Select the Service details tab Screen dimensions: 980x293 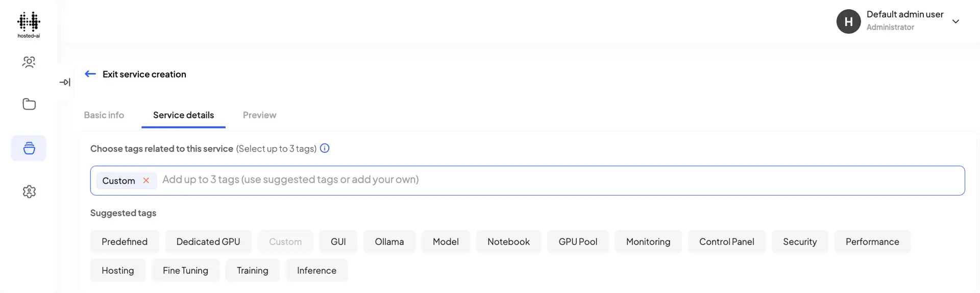pyautogui.click(x=184, y=115)
